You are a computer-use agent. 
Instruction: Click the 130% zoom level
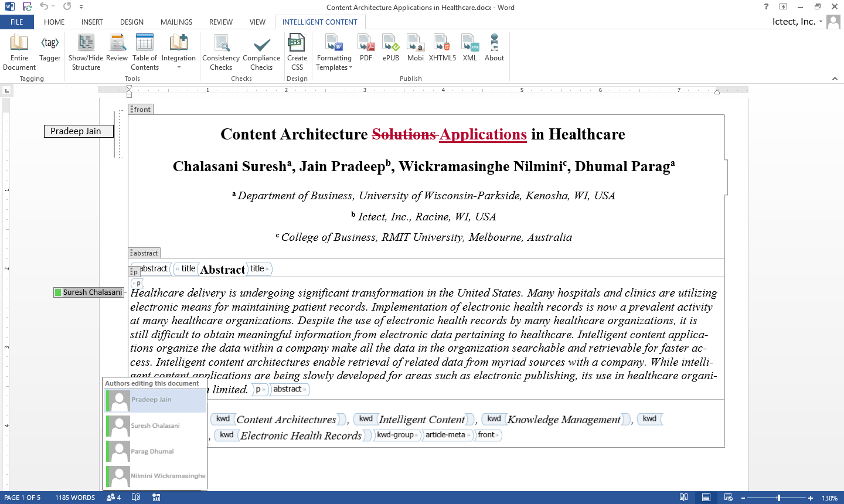coord(829,498)
